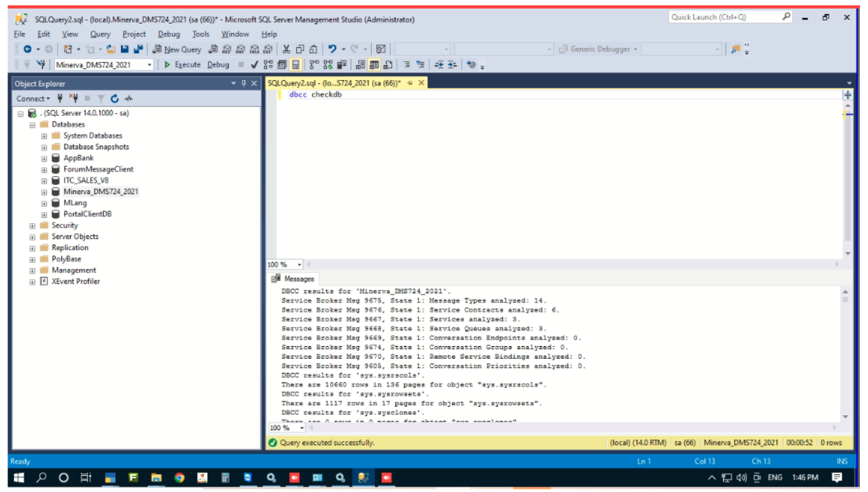Expand the Security node in tree
This screenshot has width=868, height=492.
[x=32, y=226]
